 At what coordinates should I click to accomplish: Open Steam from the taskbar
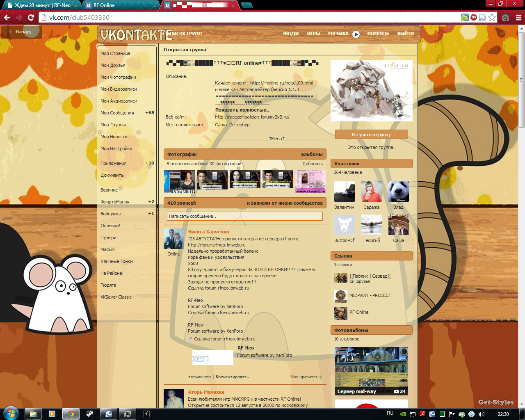[x=90, y=414]
